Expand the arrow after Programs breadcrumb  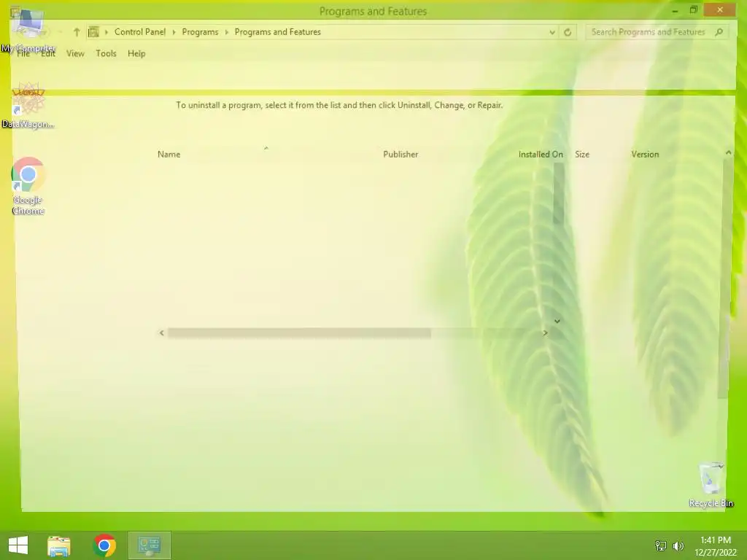click(x=227, y=32)
